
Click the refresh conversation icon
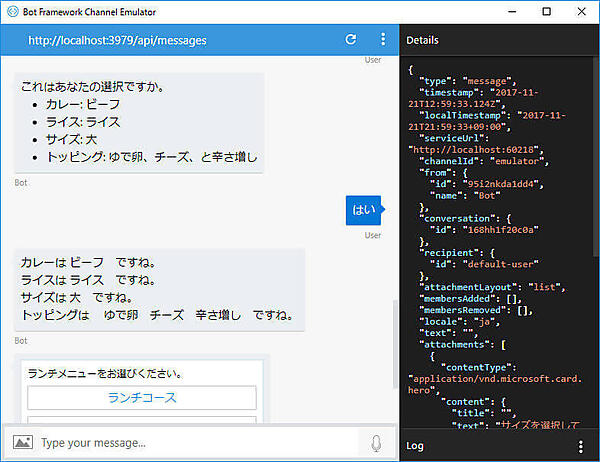(350, 40)
